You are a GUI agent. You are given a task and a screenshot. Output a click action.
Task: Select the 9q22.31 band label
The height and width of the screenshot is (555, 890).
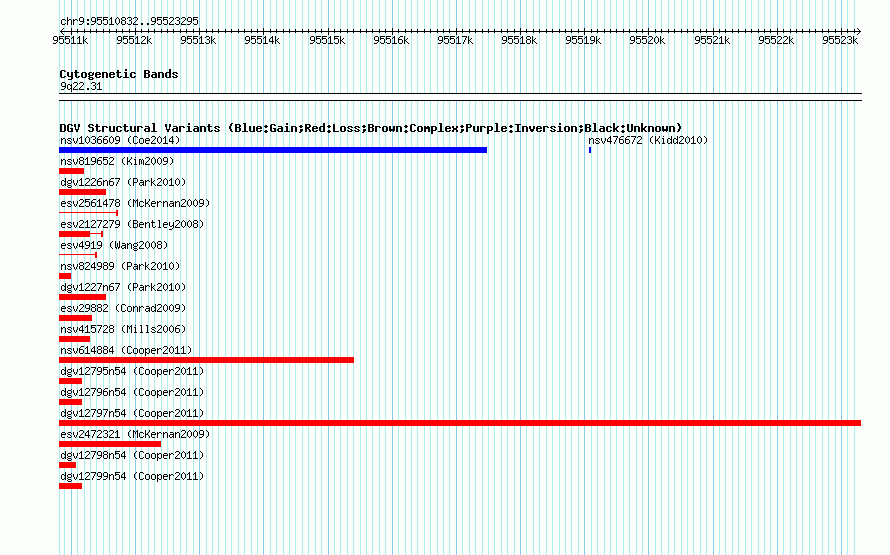pyautogui.click(x=81, y=86)
